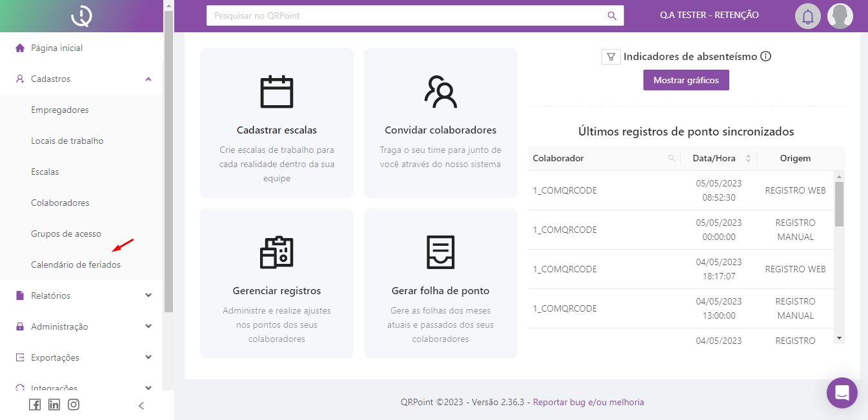
Task: Click the absenteeism filter icon
Action: click(x=611, y=57)
